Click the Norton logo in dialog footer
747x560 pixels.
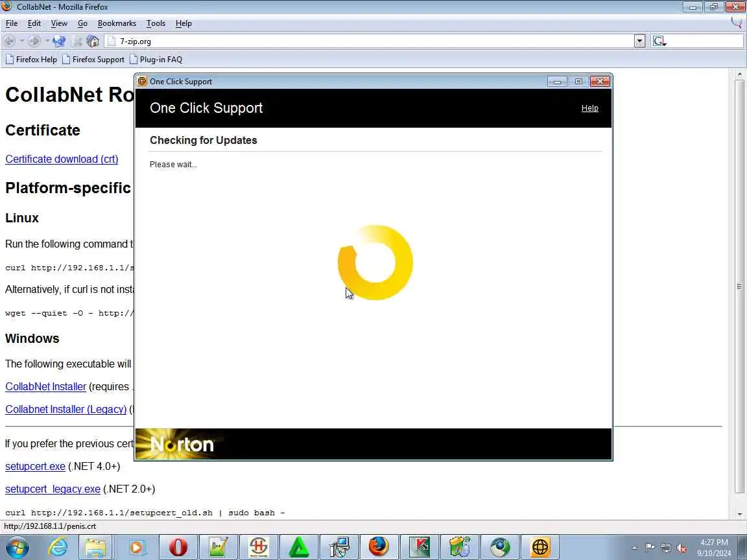click(x=182, y=444)
